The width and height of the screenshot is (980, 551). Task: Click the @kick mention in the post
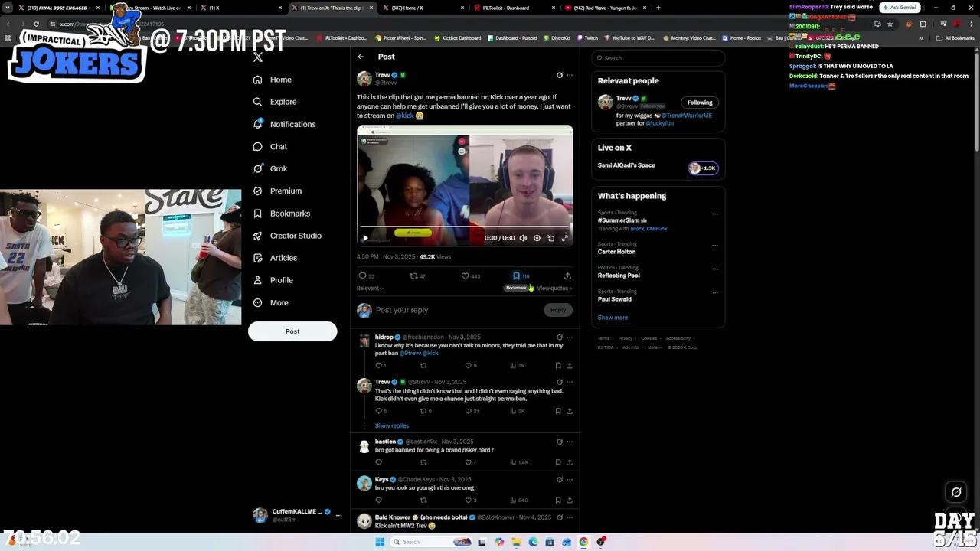click(x=404, y=116)
